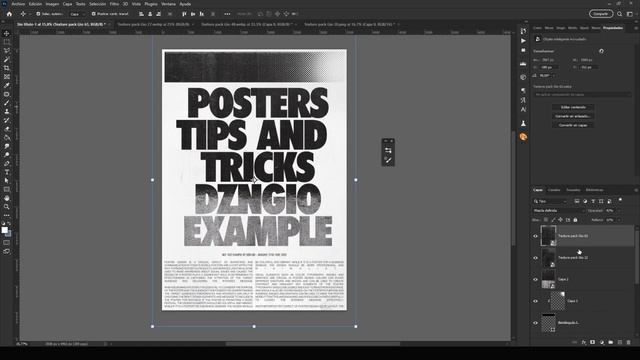Open the Imagen menu
The height and width of the screenshot is (360, 640).
pyautogui.click(x=52, y=4)
